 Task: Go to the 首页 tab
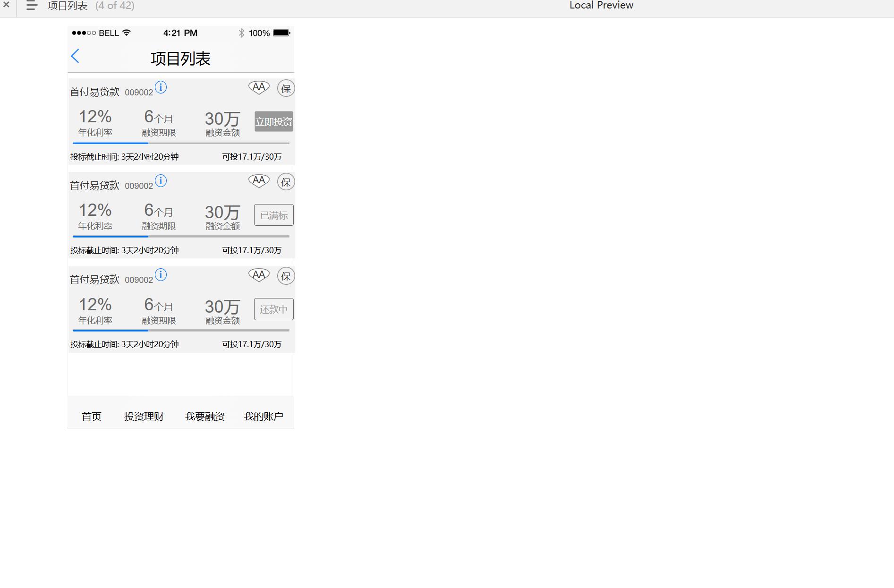coord(92,416)
